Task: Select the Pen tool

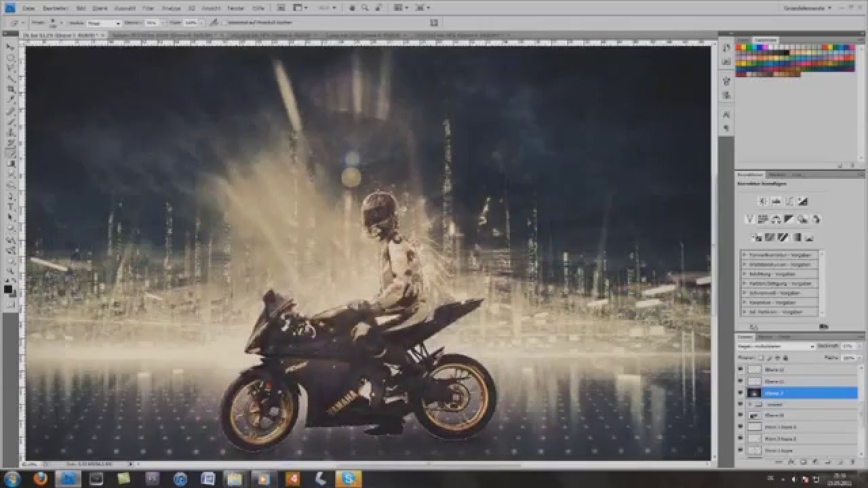Action: click(11, 195)
